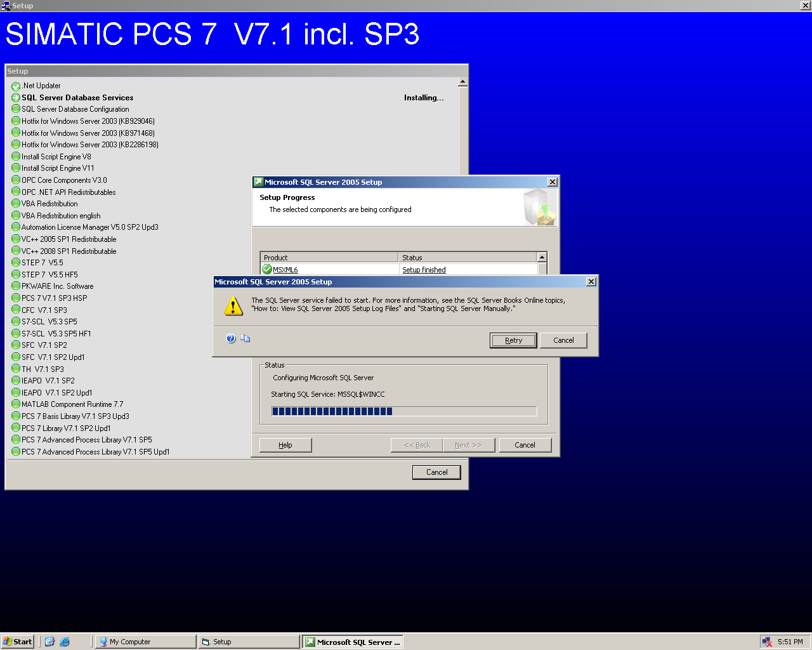Click scroll up arrow in PCS 7 Setup list
Viewport: 812px width, 650px height.
click(x=462, y=82)
